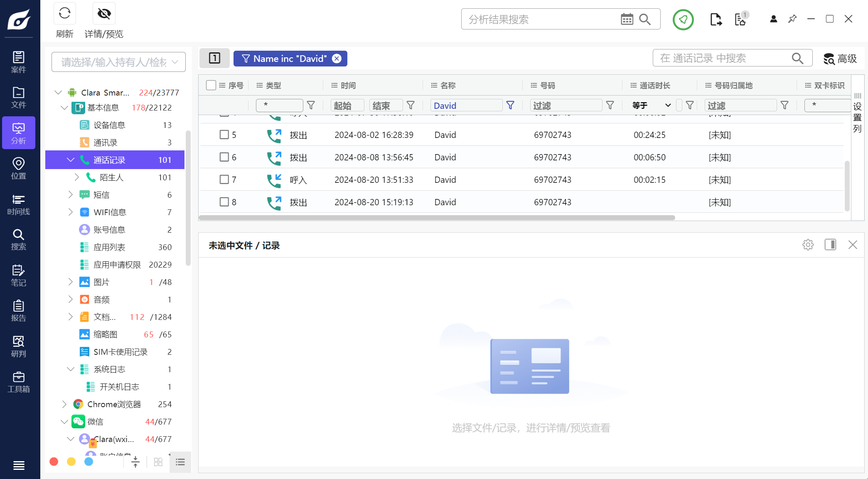Select the Chrome浏览器 tree item
Viewport: 868px width, 479px height.
click(114, 404)
